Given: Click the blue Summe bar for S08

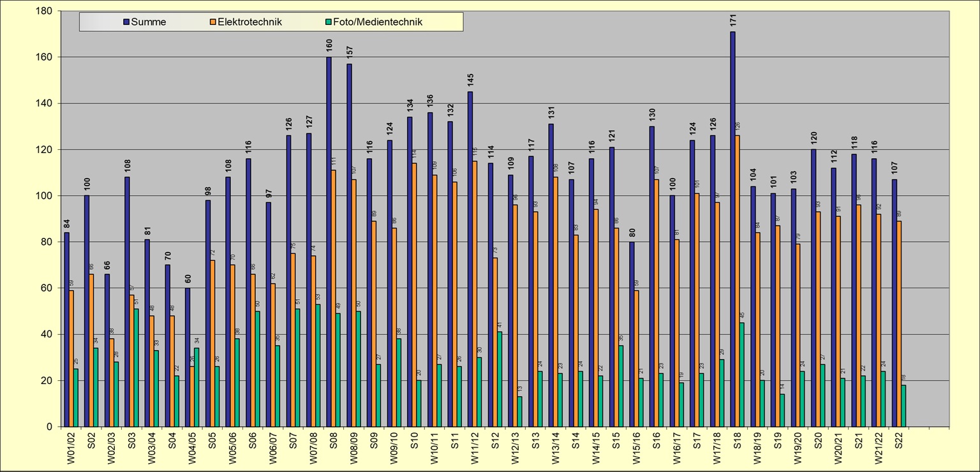Looking at the screenshot, I should point(329,242).
